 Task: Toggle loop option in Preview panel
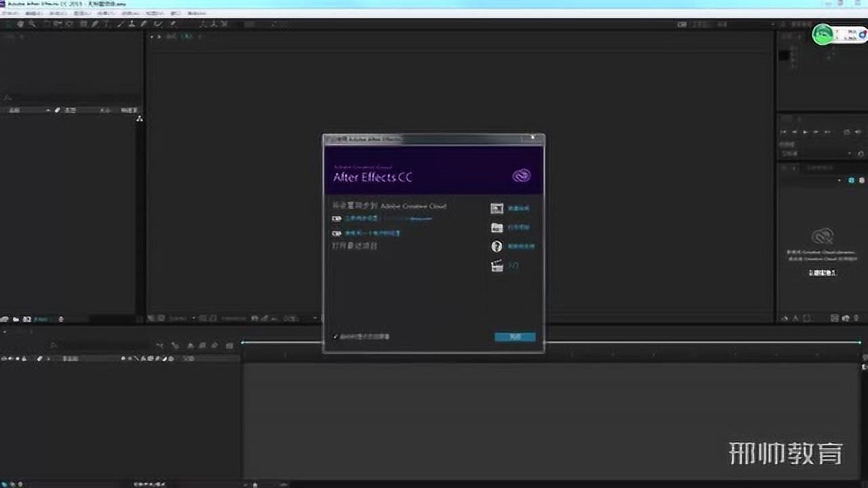847,132
